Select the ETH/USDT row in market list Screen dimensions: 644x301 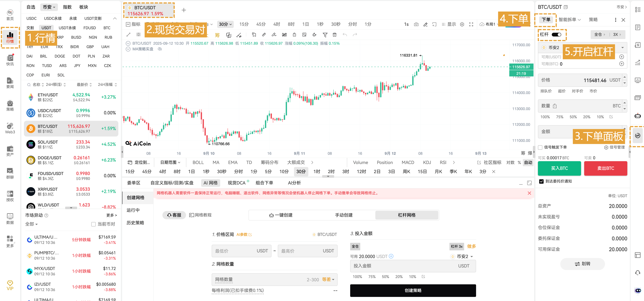(x=71, y=97)
